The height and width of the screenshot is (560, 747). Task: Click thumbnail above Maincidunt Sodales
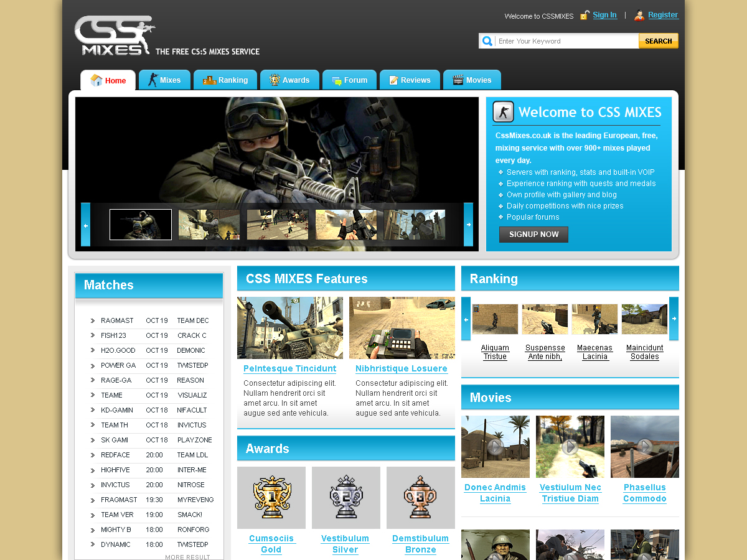(x=645, y=319)
